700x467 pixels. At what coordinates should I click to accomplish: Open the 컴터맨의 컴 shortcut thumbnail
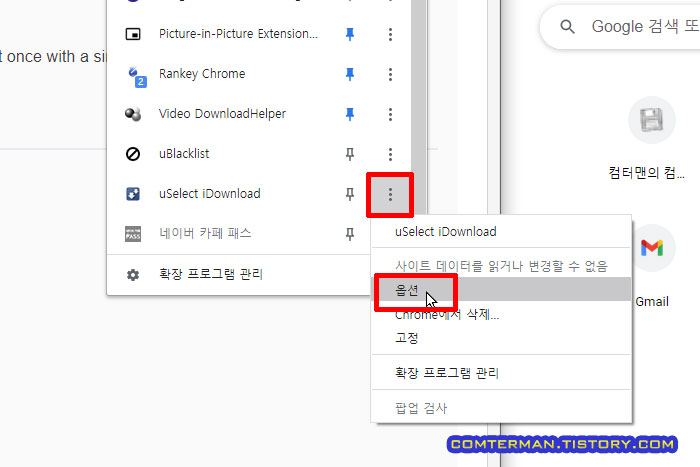coord(652,120)
